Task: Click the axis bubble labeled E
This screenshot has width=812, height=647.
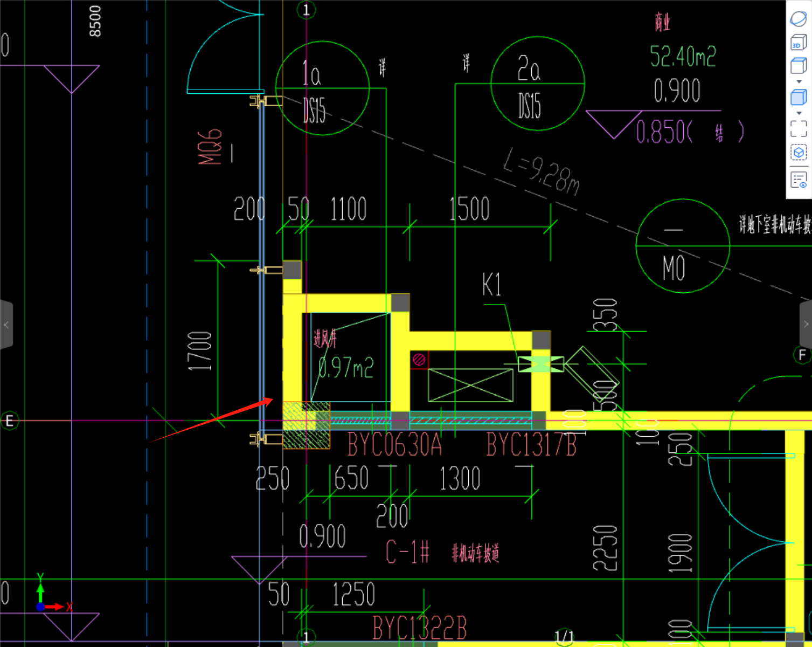Action: [x=9, y=421]
